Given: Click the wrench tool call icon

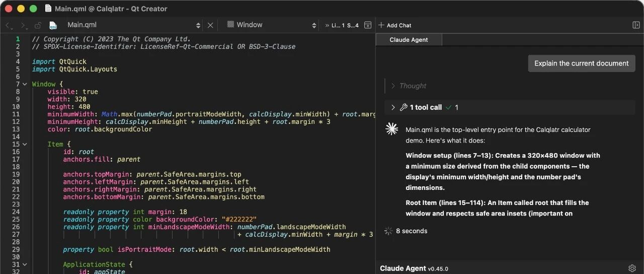Looking at the screenshot, I should pos(404,107).
